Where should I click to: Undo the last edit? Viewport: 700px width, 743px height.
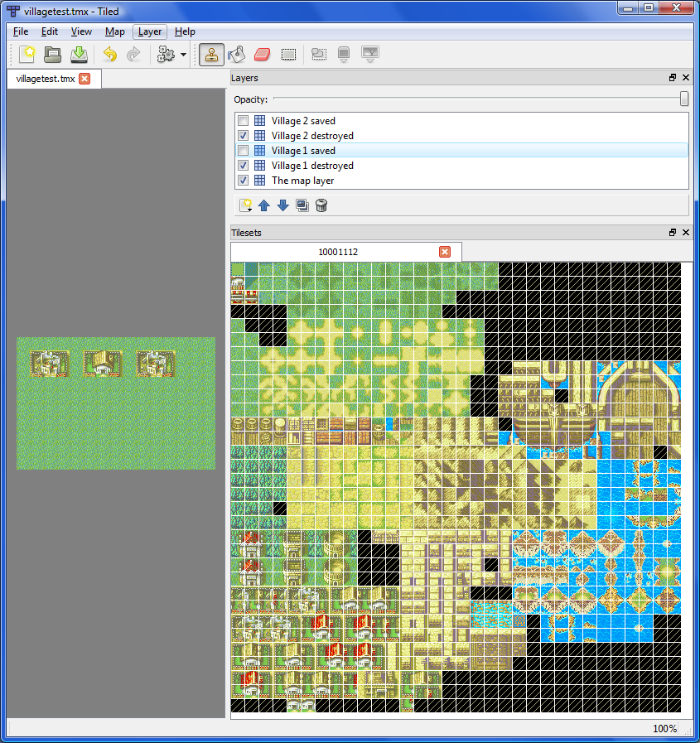pos(109,55)
